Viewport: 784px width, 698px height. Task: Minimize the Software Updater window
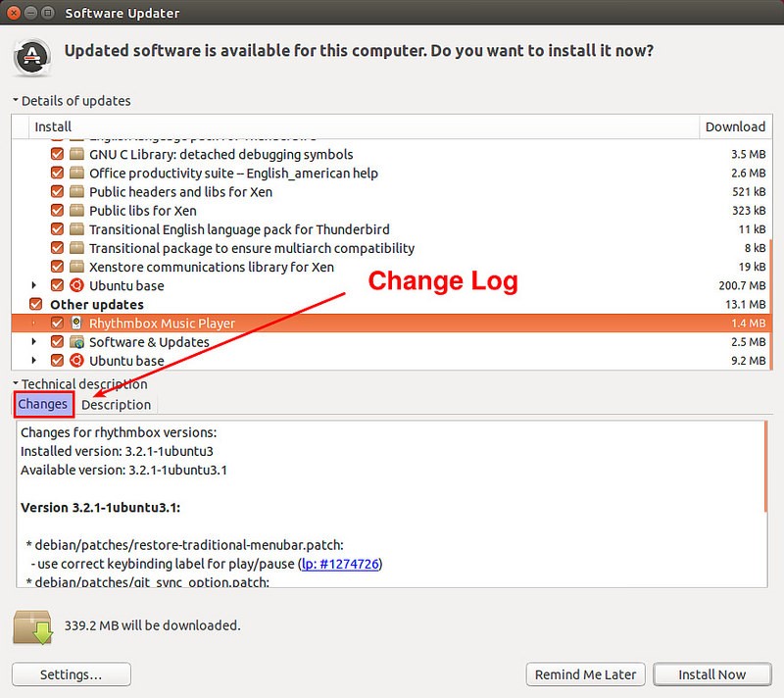[x=31, y=13]
